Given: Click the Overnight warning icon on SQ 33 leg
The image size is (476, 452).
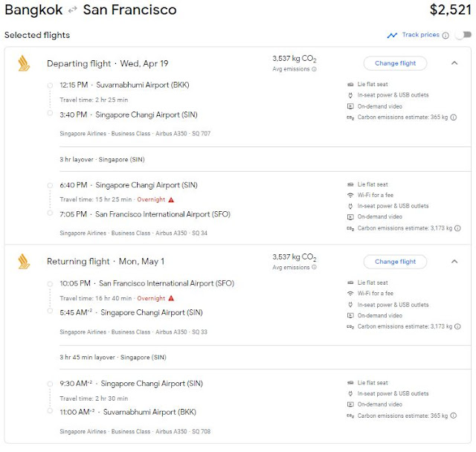Looking at the screenshot, I should pyautogui.click(x=171, y=298).
